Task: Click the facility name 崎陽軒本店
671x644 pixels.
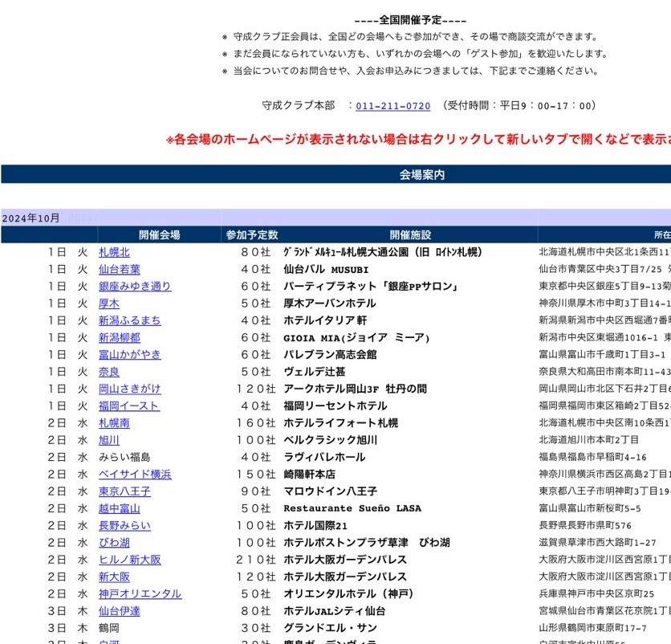Action: pos(309,475)
